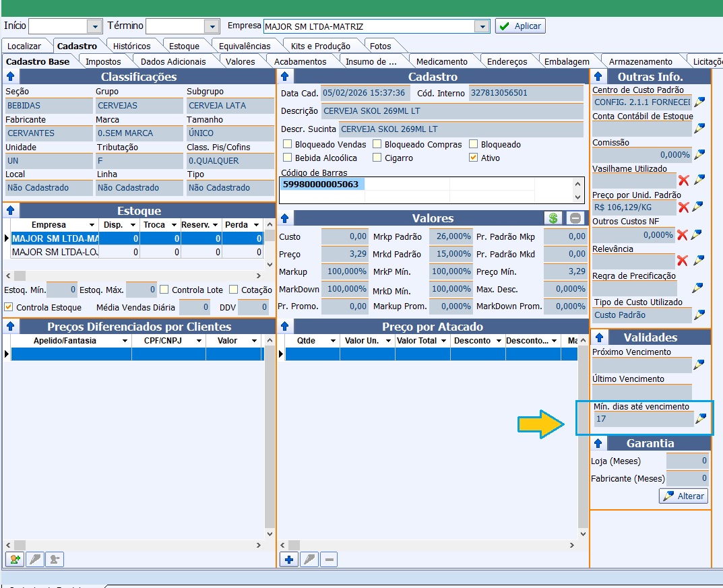This screenshot has height=588, width=723.
Task: Edit Centro de Custo Padrão with pencil icon
Action: pos(699,102)
